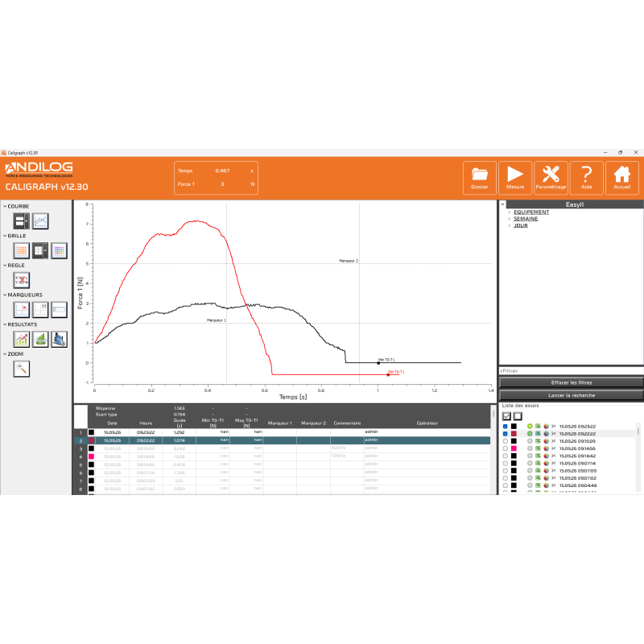Click the Effacer les filtres button
This screenshot has height=644, width=644.
[x=572, y=383]
